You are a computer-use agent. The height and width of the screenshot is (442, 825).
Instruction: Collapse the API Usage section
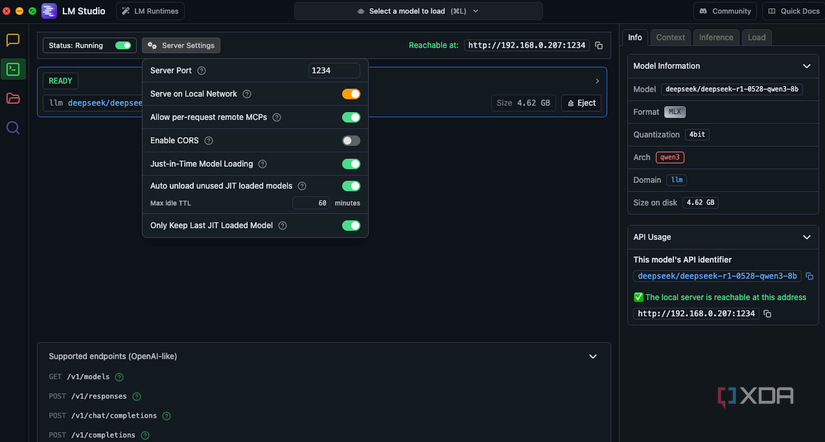[807, 237]
